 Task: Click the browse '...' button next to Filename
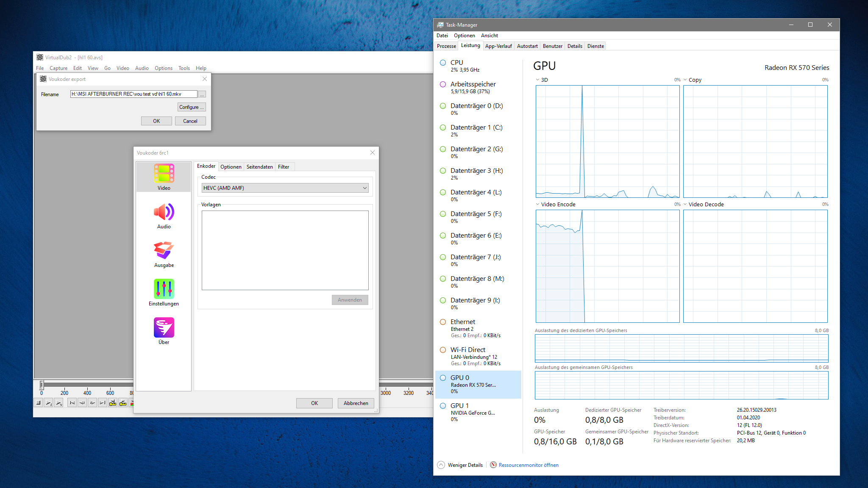202,94
